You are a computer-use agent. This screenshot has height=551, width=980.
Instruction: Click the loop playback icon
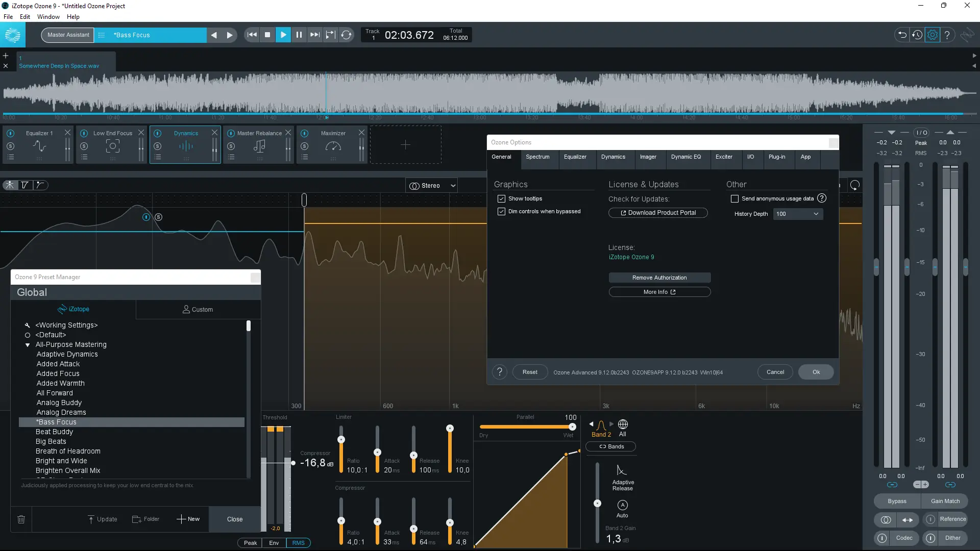coord(347,35)
